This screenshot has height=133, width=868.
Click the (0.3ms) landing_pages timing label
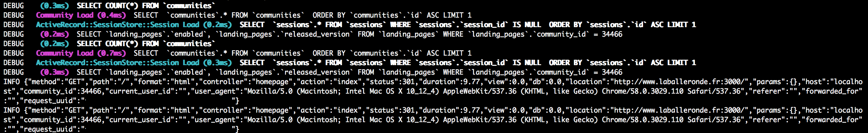pos(54,72)
